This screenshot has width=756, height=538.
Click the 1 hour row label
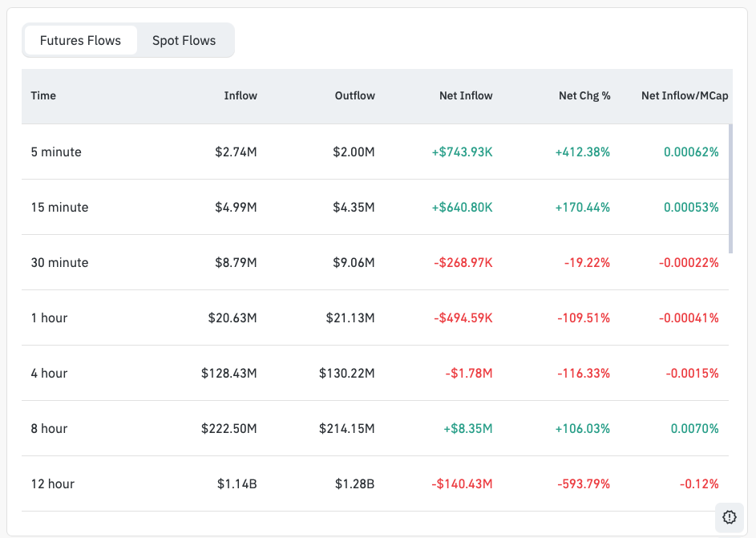49,318
